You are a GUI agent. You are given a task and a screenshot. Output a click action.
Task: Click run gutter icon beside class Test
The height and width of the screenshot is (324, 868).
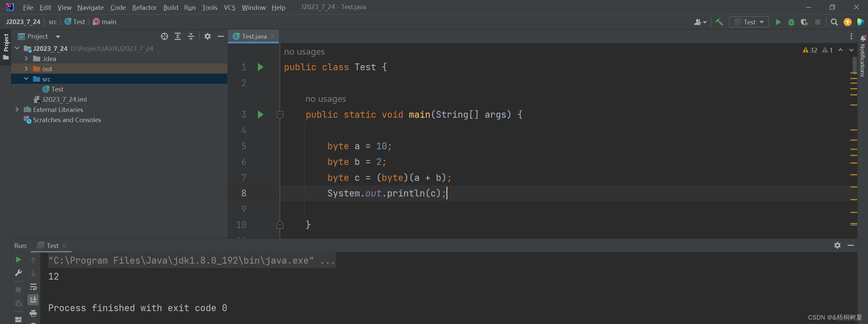[x=261, y=67]
